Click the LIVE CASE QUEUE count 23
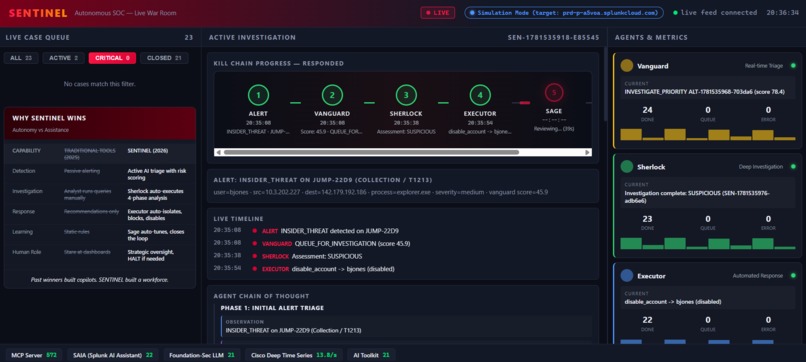The image size is (806, 362). [x=189, y=38]
